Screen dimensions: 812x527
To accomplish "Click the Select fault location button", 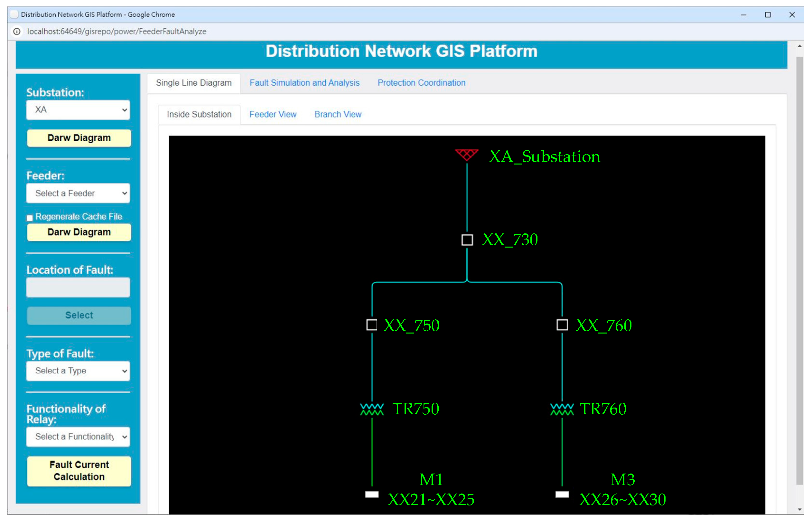I will click(79, 315).
